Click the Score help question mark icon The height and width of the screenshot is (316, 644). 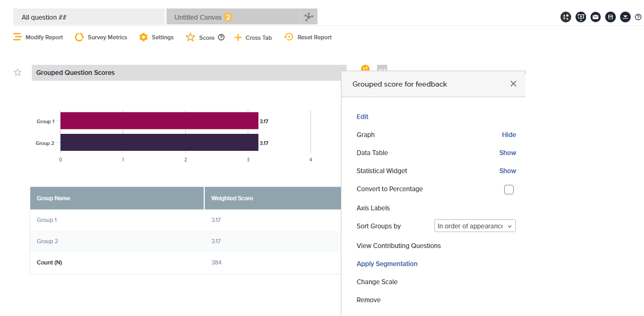coord(221,37)
